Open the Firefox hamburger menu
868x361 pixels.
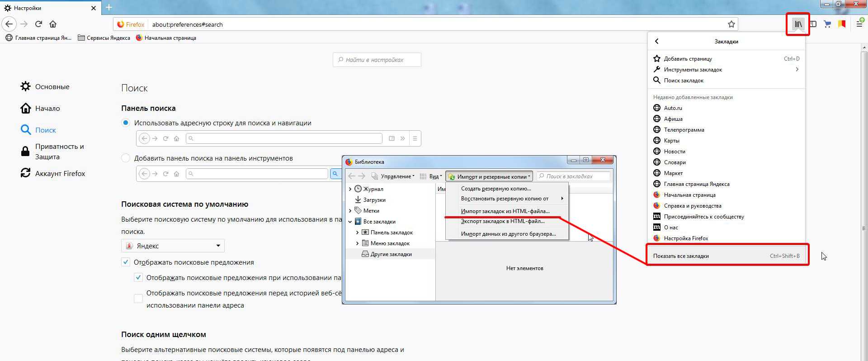pyautogui.click(x=859, y=24)
